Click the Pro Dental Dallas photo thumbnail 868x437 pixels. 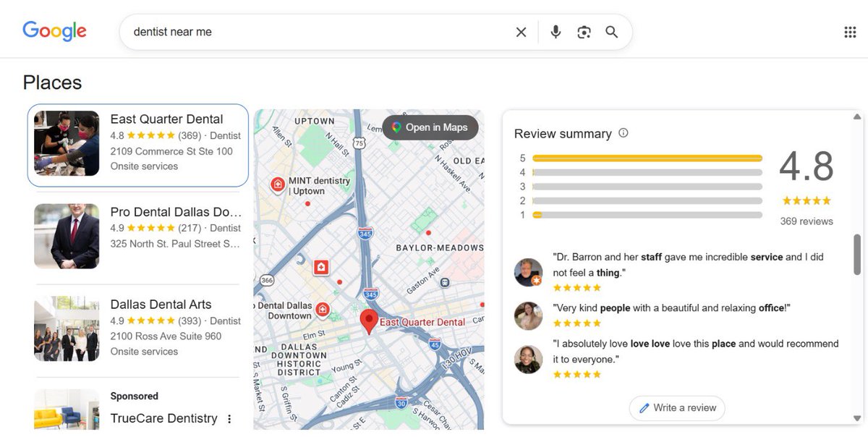point(67,236)
